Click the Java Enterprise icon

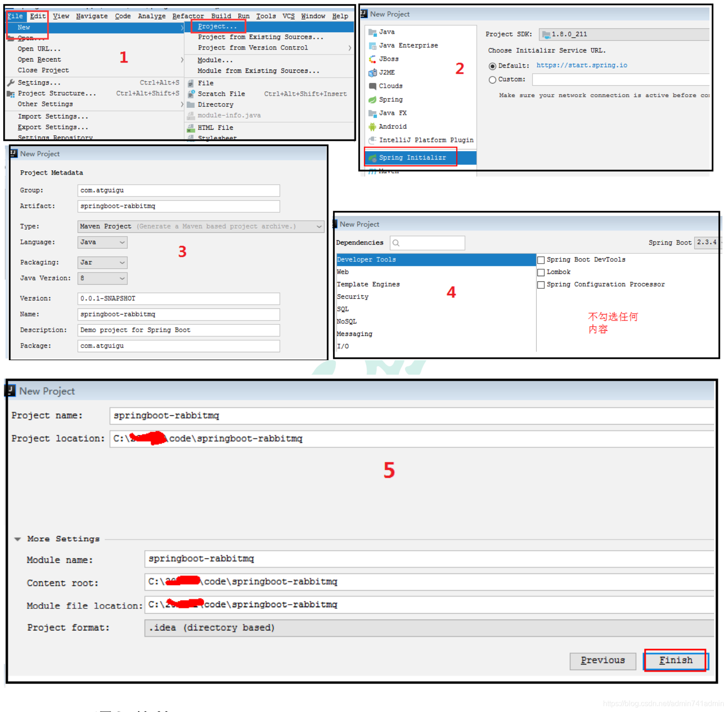372,46
